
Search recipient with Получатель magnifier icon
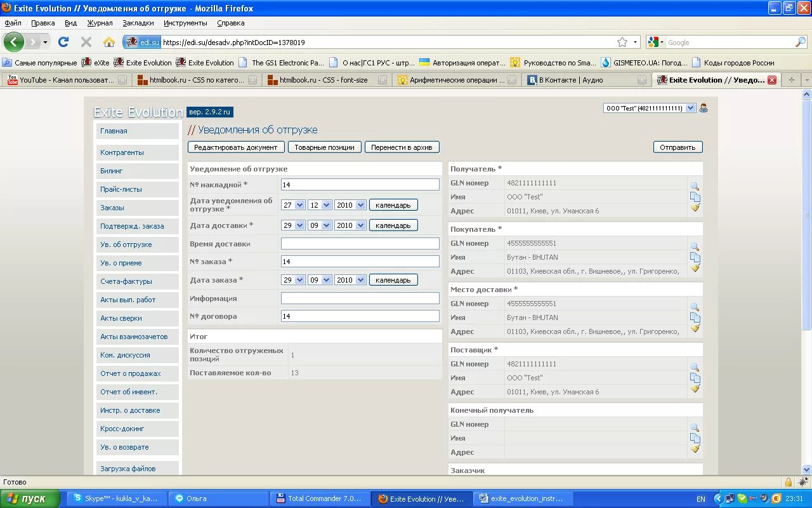[x=695, y=187]
